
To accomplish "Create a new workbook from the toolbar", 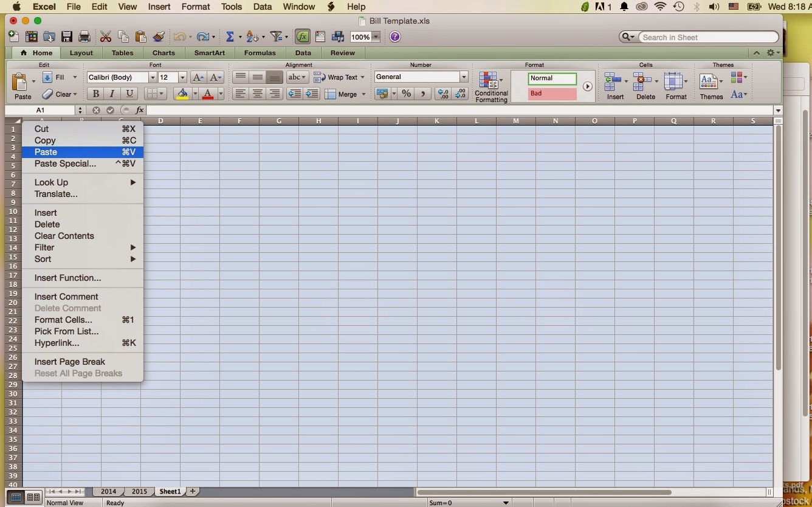I will tap(13, 37).
